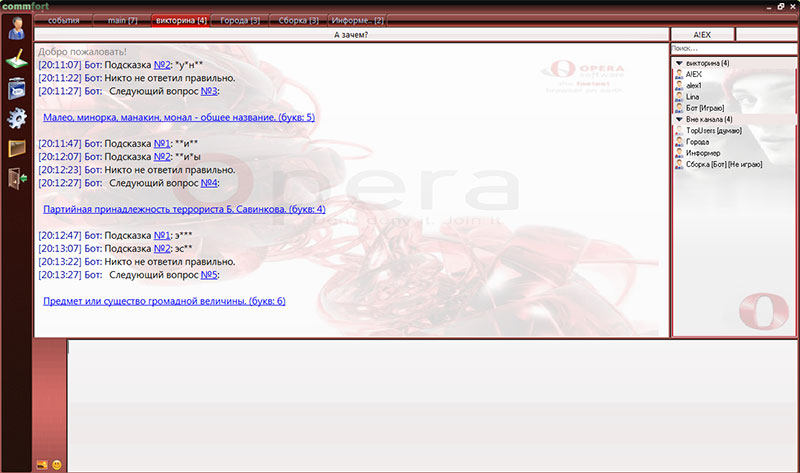Click the A!EX button above user list

702,34
